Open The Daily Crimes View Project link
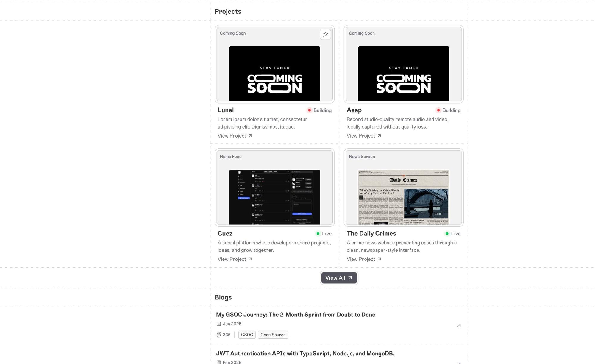The image size is (595, 364). [361, 259]
